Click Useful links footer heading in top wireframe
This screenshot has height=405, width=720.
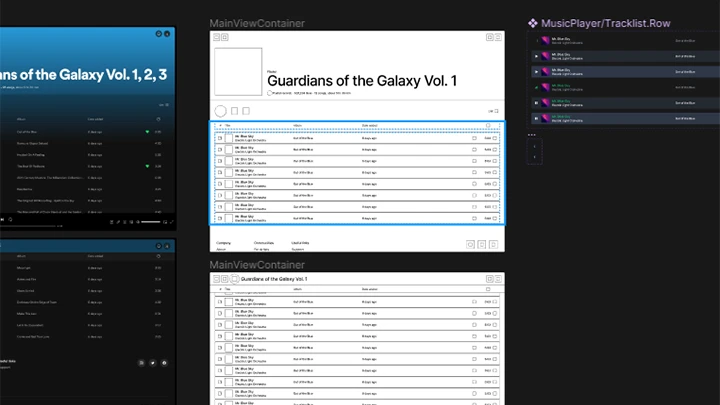click(300, 243)
